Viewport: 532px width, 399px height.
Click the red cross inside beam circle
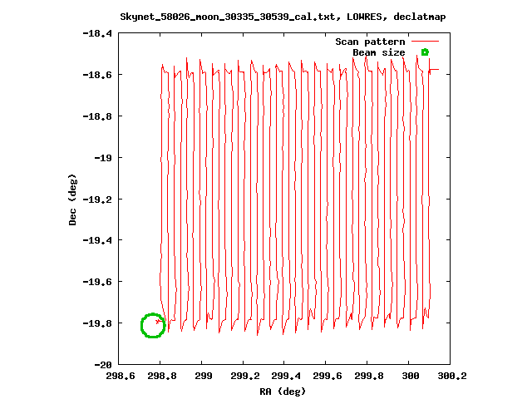158,321
